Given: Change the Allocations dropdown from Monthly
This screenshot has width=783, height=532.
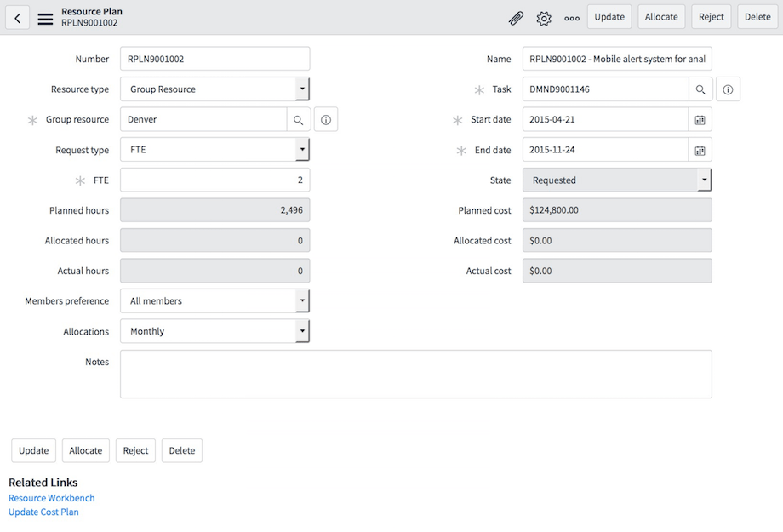Looking at the screenshot, I should pyautogui.click(x=304, y=331).
